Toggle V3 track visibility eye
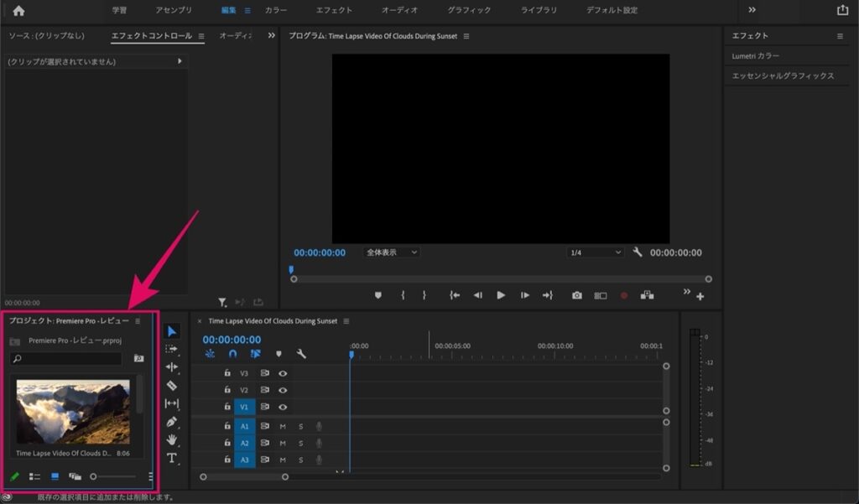This screenshot has width=859, height=504. pos(283,374)
